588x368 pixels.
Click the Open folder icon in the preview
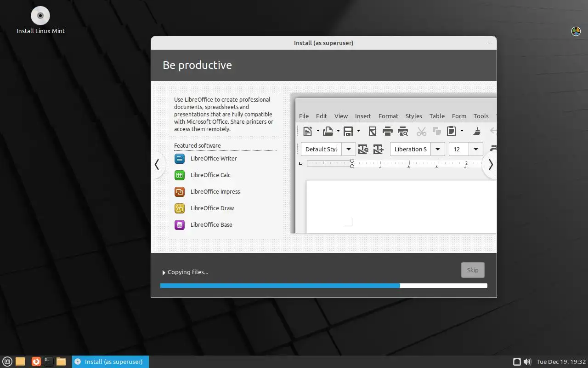coord(328,132)
